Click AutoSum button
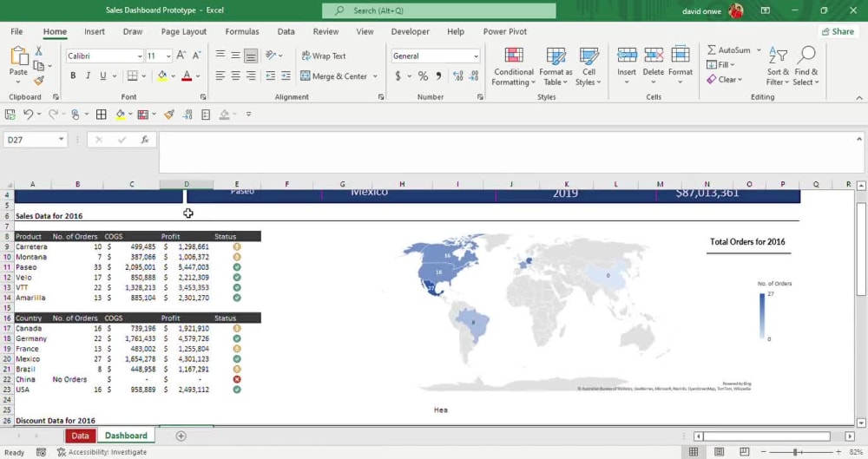The image size is (868, 459). click(x=728, y=49)
